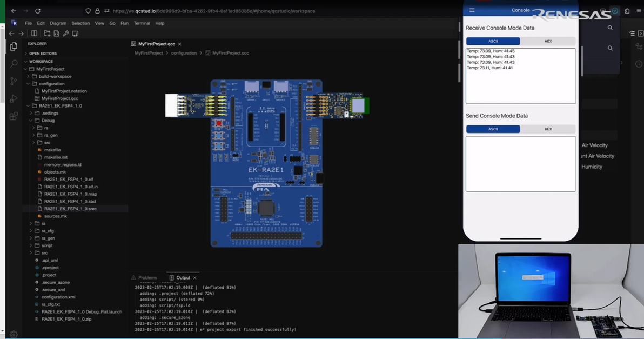Open the Run and Debug view
The width and height of the screenshot is (644, 339).
14,98
